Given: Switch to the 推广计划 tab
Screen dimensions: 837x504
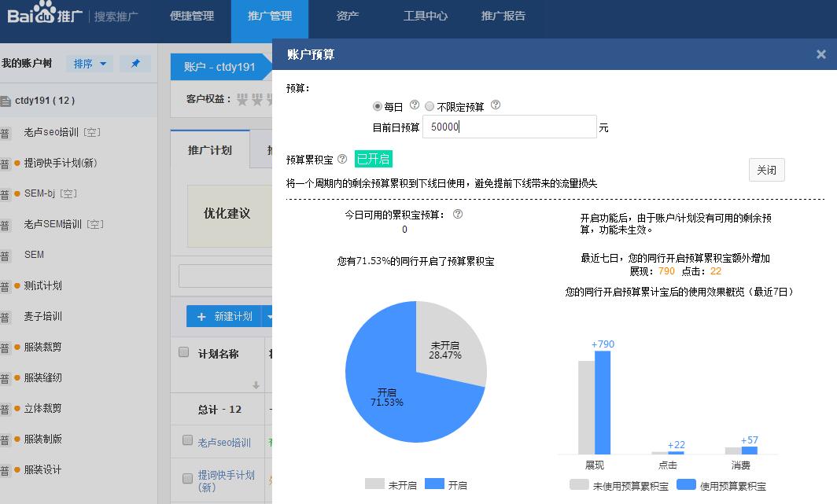Looking at the screenshot, I should click(209, 149).
